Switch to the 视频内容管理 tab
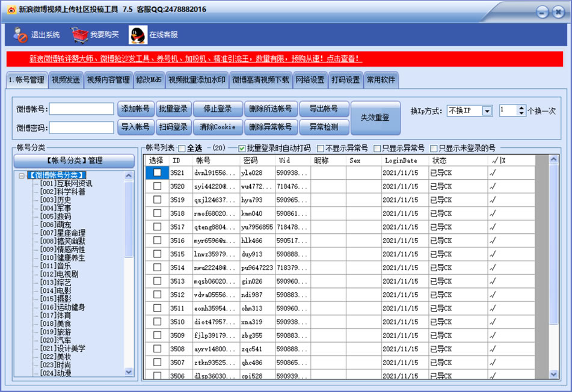This screenshot has width=572, height=392. point(108,80)
